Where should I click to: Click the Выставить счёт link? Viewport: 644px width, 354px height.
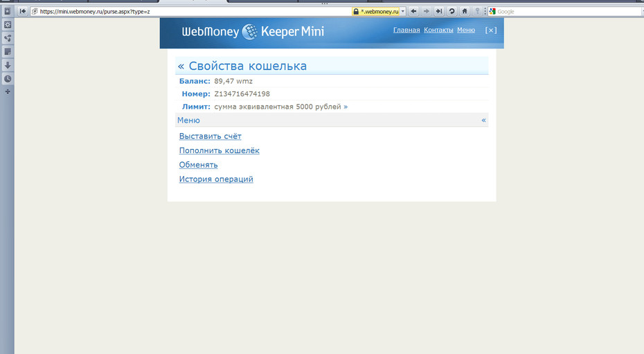click(211, 136)
